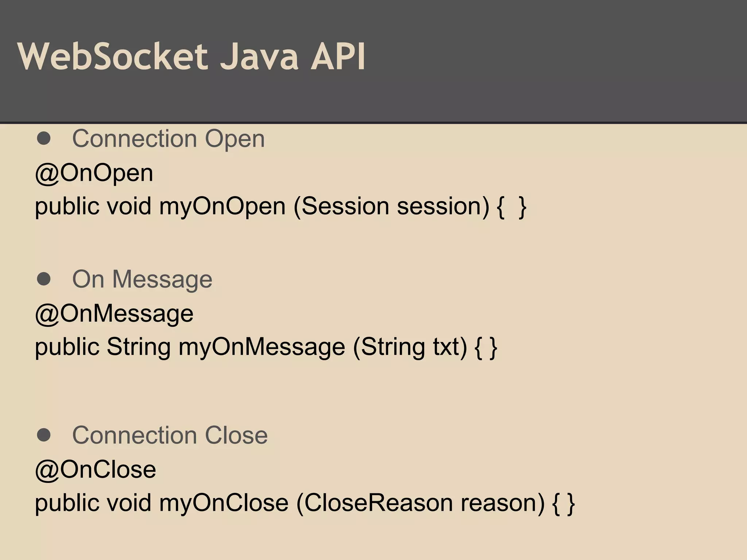Viewport: 747px width, 560px height.
Task: Select the Connection Open heading text
Action: point(168,139)
